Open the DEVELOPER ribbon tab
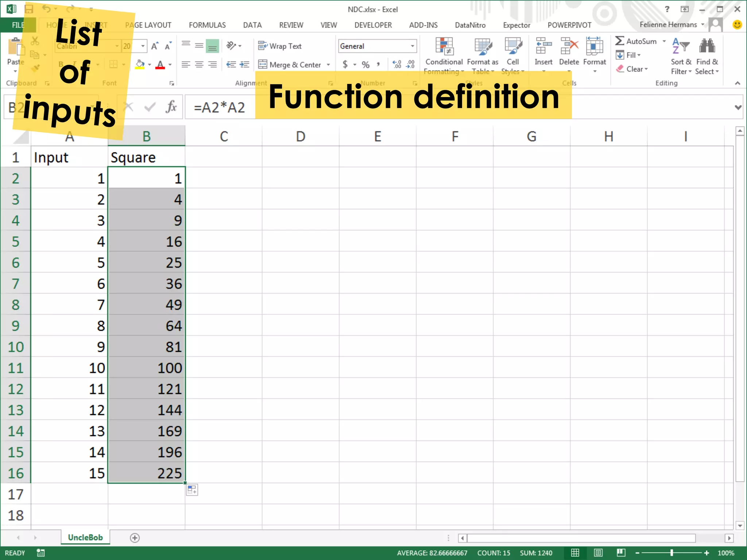Image resolution: width=747 pixels, height=560 pixels. point(373,25)
